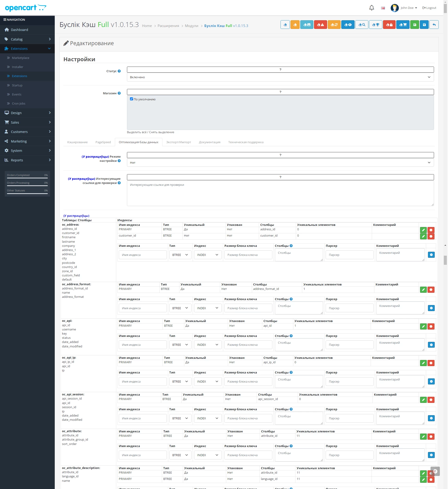Click the orange eraser button
Viewport: 448px width, 489px height.
(x=295, y=25)
